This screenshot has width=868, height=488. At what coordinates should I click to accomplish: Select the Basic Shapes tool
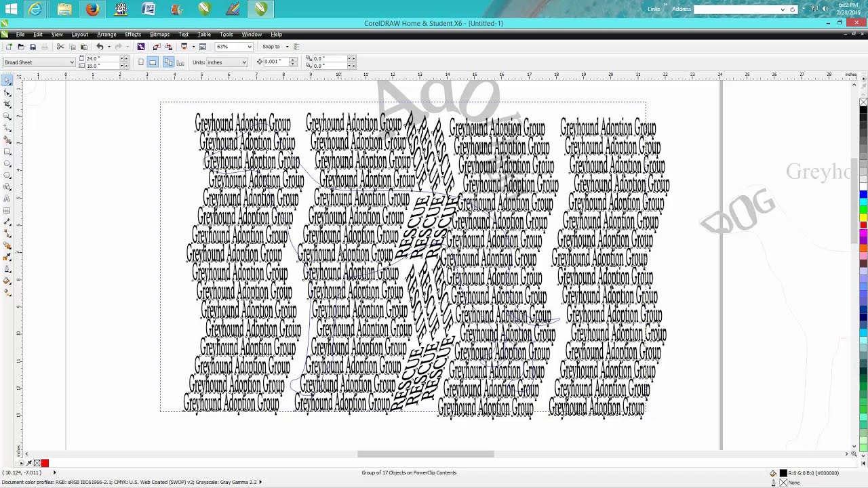[x=7, y=187]
